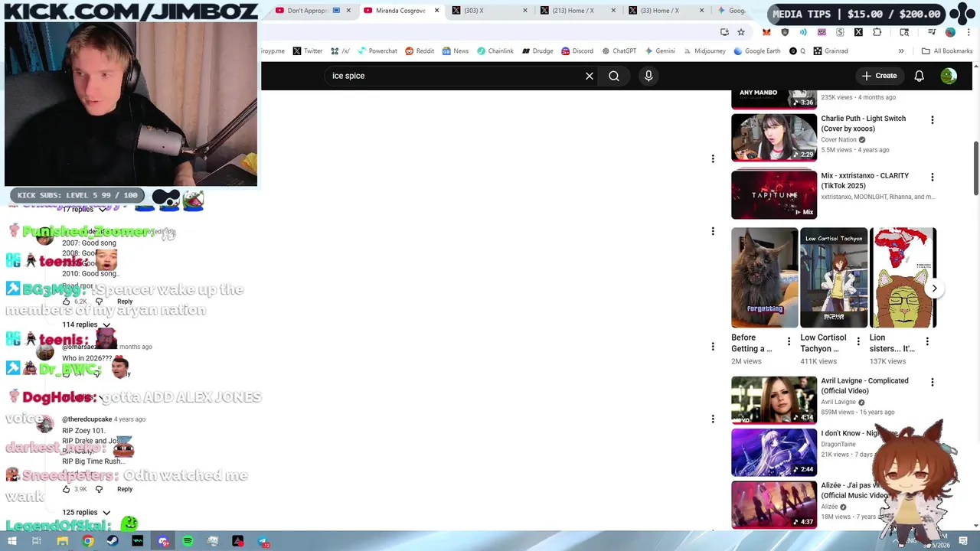Like the 'Good song' comment with 6.2K likes
The width and height of the screenshot is (980, 551).
(x=66, y=302)
